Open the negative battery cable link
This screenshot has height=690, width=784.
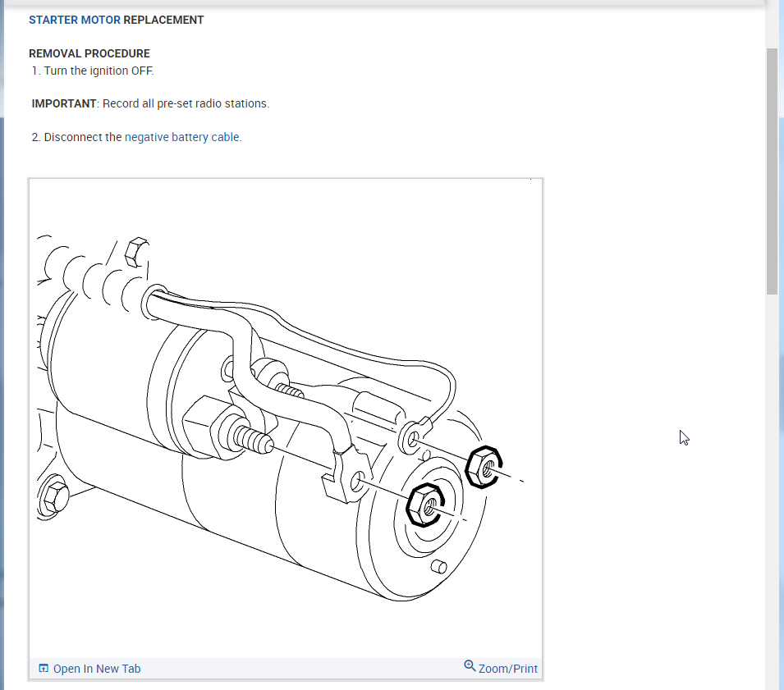182,137
